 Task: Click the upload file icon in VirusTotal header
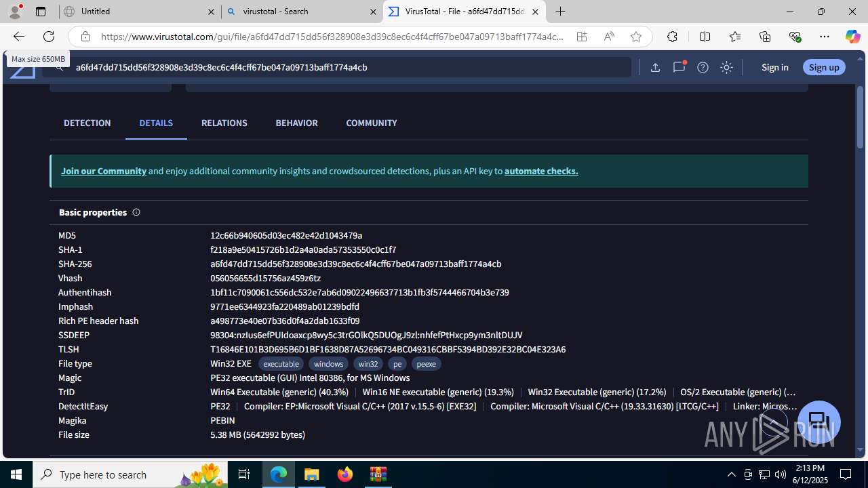(655, 67)
